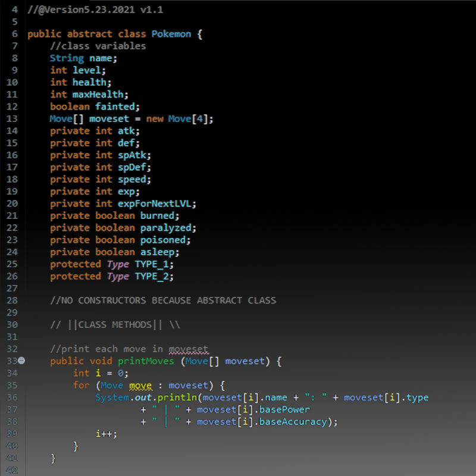Collapse the printMoves method using its fold marker
The image size is (476, 476).
click(22, 361)
